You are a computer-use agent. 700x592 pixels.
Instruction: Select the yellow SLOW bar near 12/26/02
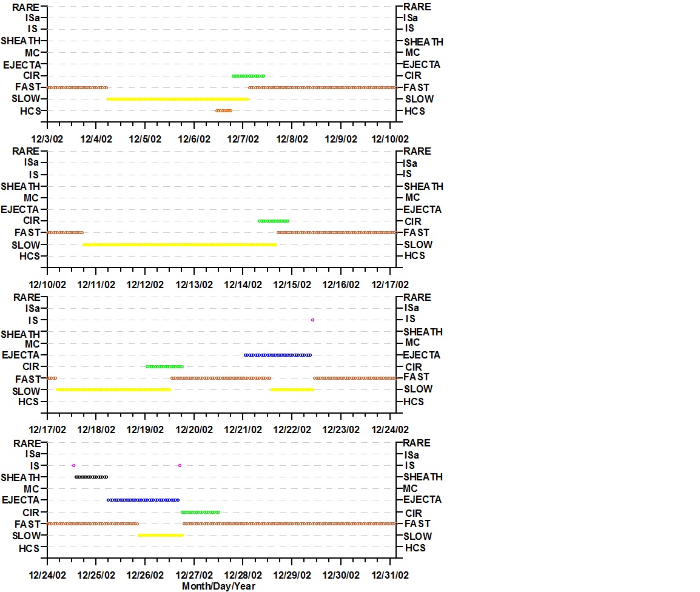[161, 536]
